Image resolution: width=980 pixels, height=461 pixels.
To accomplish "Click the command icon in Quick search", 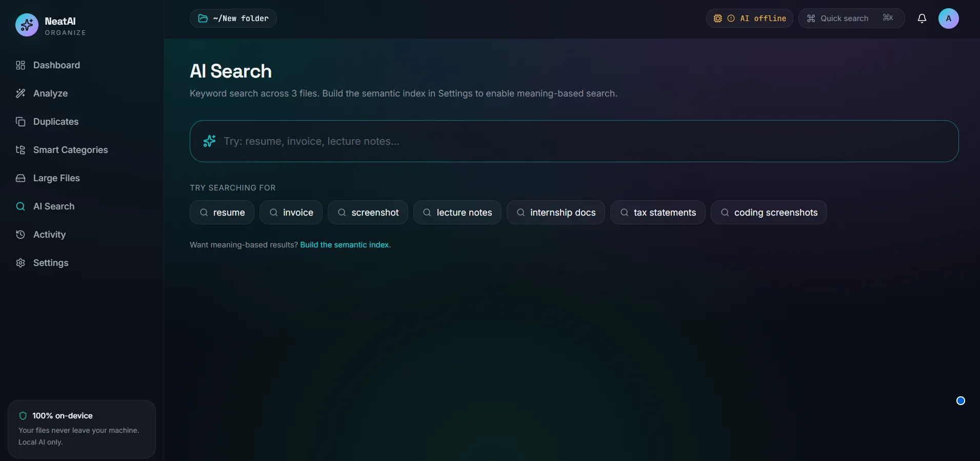I will (811, 18).
